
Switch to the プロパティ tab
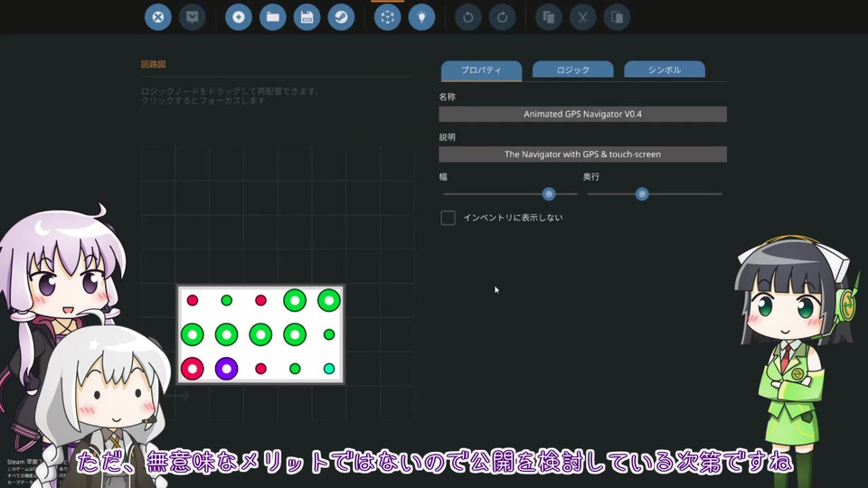pos(481,70)
